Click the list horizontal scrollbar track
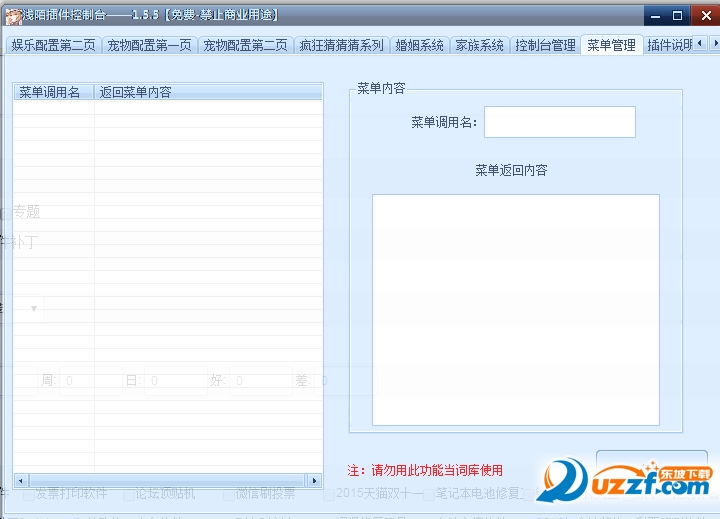 click(168, 481)
